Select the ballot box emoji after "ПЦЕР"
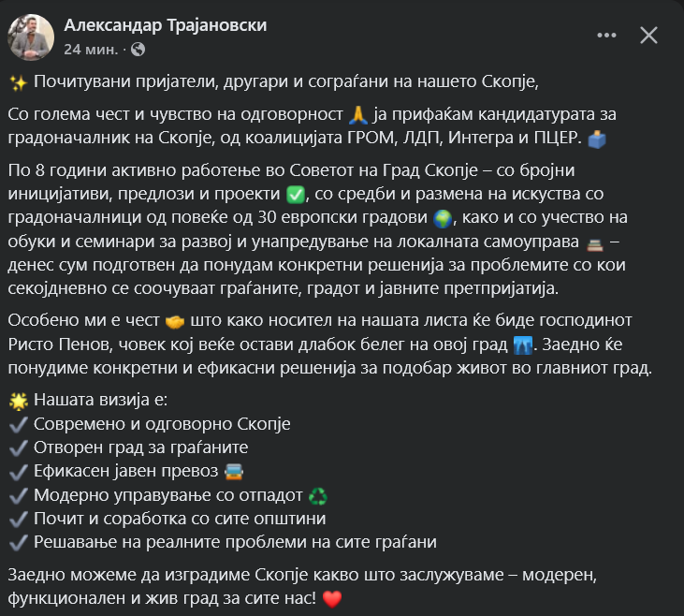 [x=597, y=139]
